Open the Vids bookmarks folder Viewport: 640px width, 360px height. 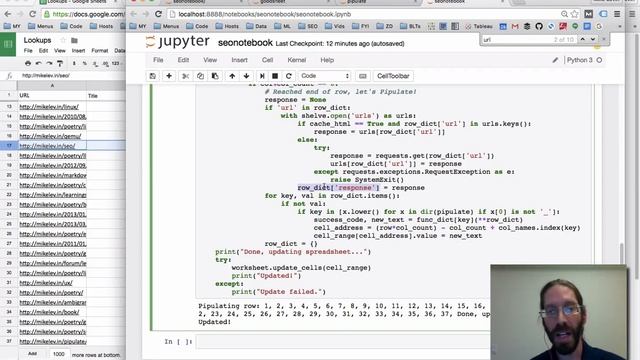pos(335,26)
